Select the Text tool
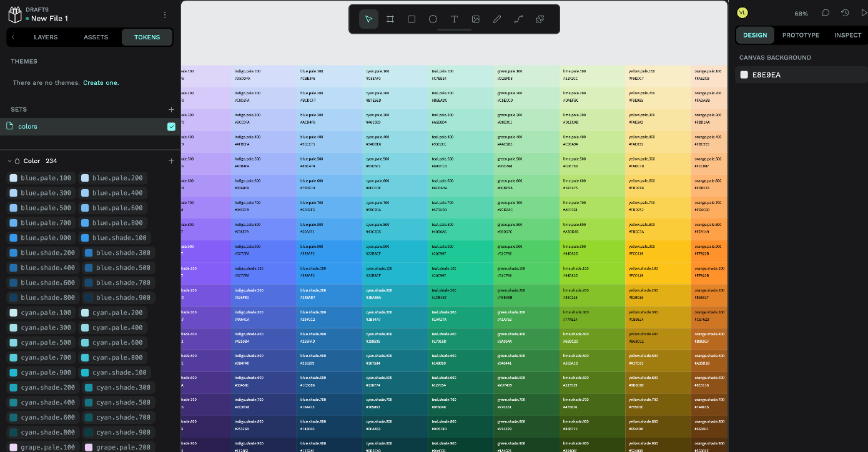 pos(454,19)
